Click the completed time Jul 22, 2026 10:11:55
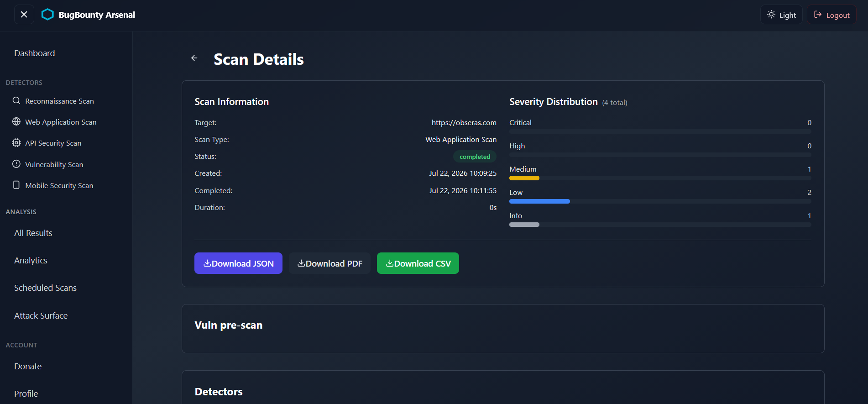The height and width of the screenshot is (404, 868). tap(463, 191)
